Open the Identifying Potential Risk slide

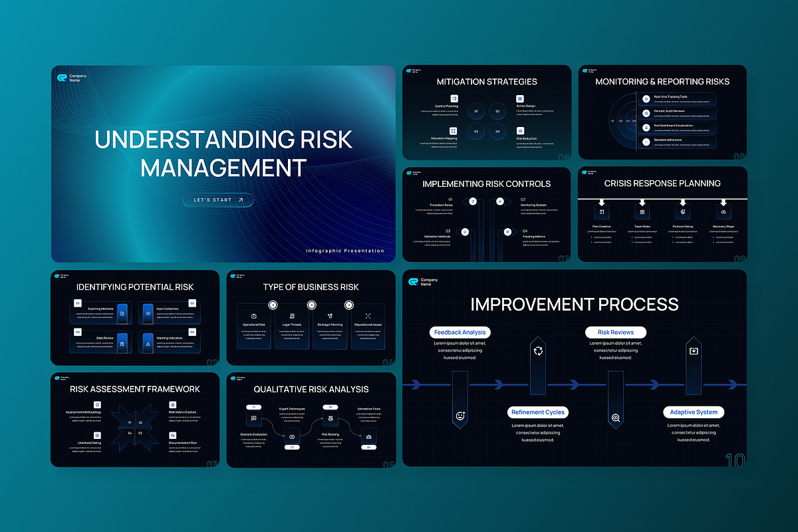tap(135, 317)
